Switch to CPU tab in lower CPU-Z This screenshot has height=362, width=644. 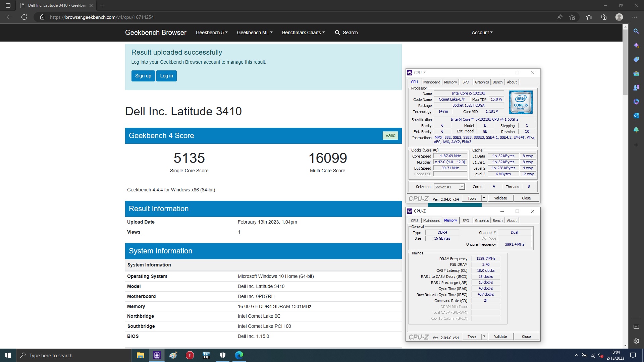[x=414, y=221]
